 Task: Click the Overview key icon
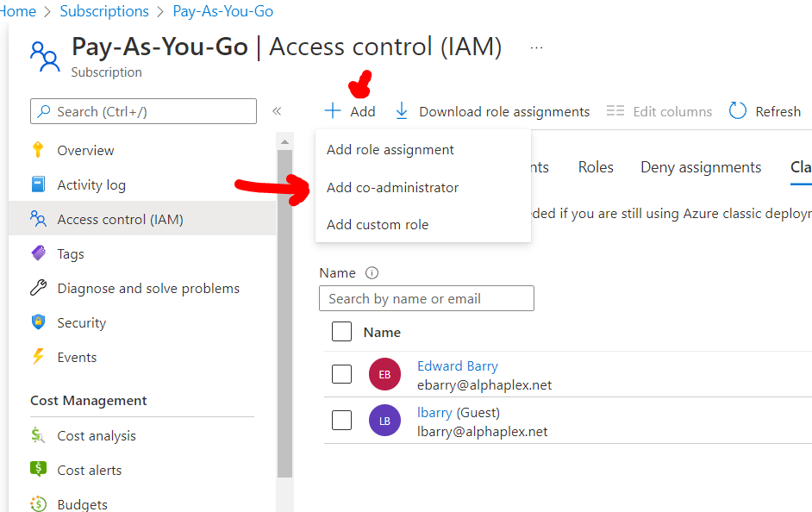[x=38, y=150]
